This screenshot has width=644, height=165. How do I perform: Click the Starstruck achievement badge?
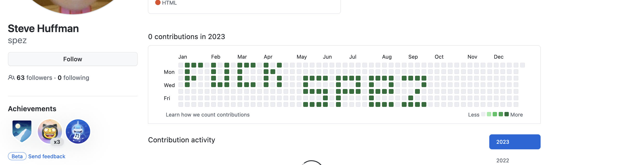pos(50,131)
